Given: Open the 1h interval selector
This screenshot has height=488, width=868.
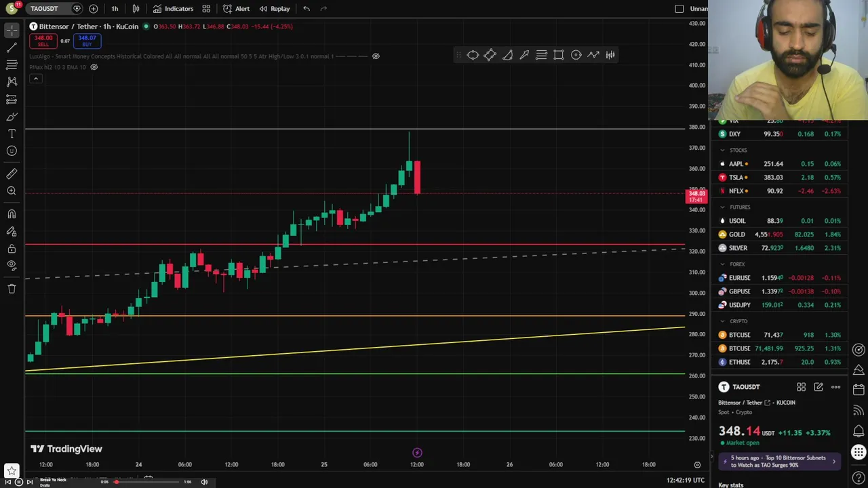Looking at the screenshot, I should coord(115,9).
